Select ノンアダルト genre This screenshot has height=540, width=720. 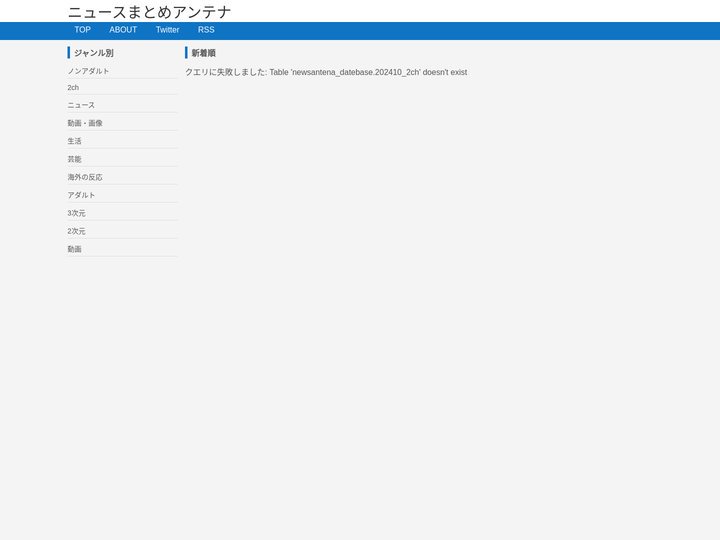click(x=88, y=71)
